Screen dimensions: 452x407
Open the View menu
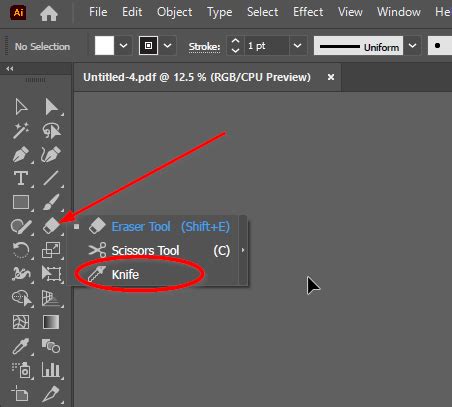(x=350, y=12)
